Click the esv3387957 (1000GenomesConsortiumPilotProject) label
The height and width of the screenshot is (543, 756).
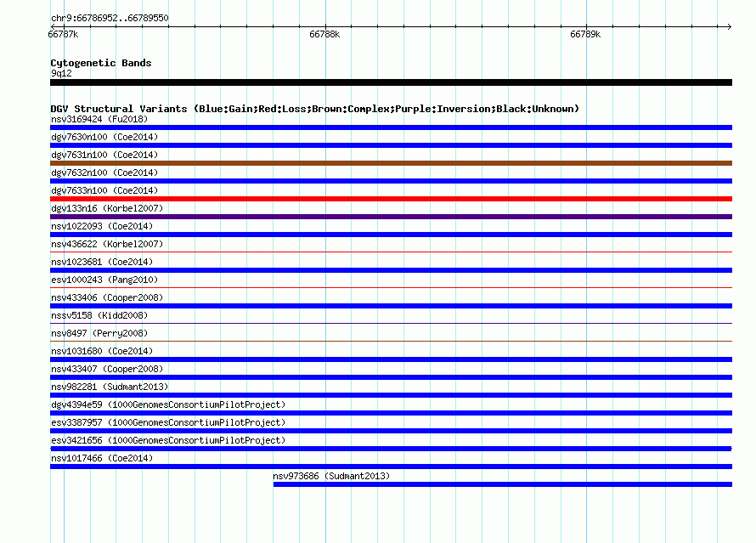coord(168,422)
